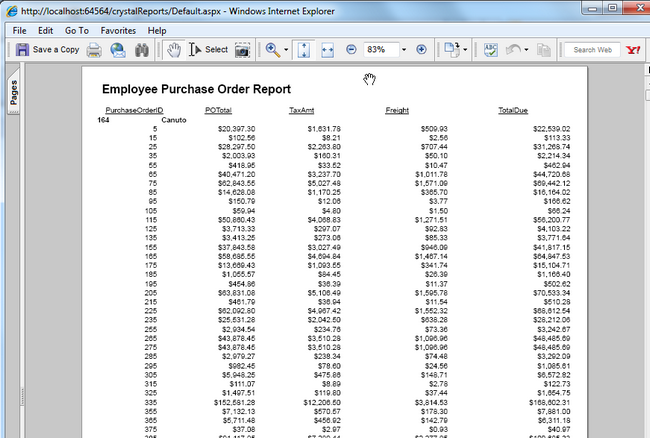650x438 pixels.
Task: Open the rotate page dropdown arrow
Action: (x=465, y=50)
